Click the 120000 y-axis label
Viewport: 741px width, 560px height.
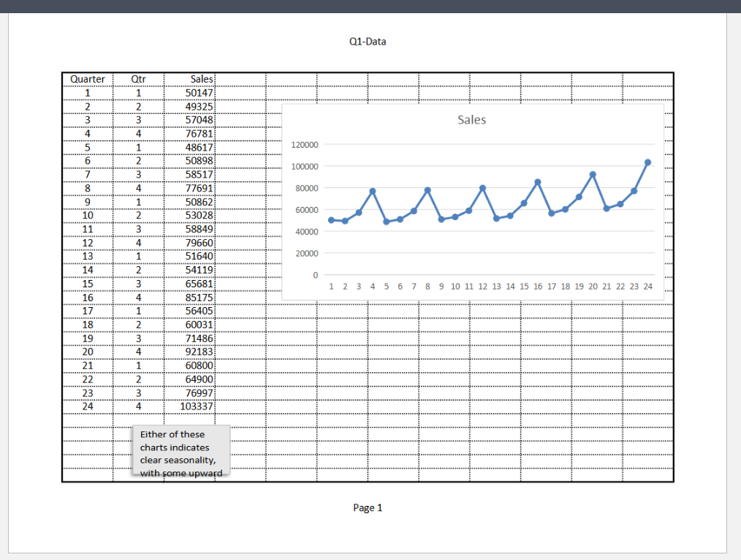click(x=304, y=145)
